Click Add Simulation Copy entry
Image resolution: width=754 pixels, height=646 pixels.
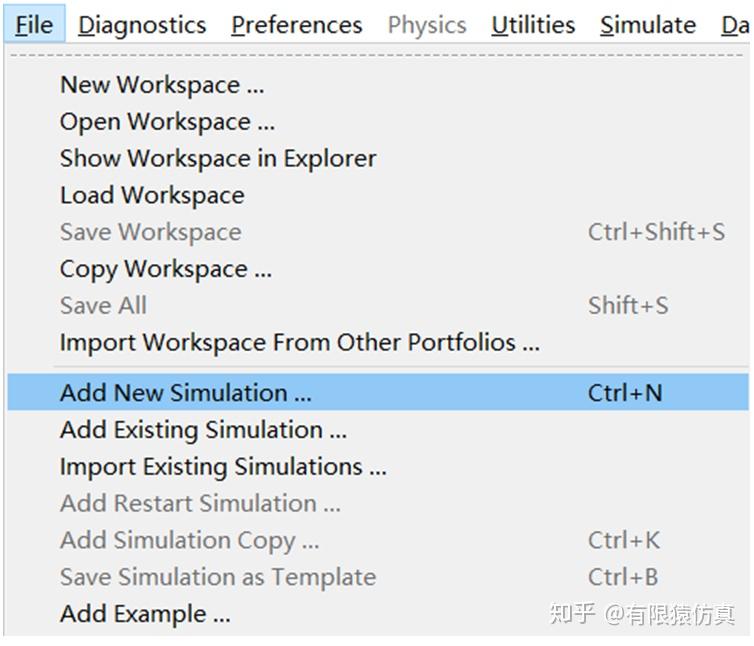189,540
